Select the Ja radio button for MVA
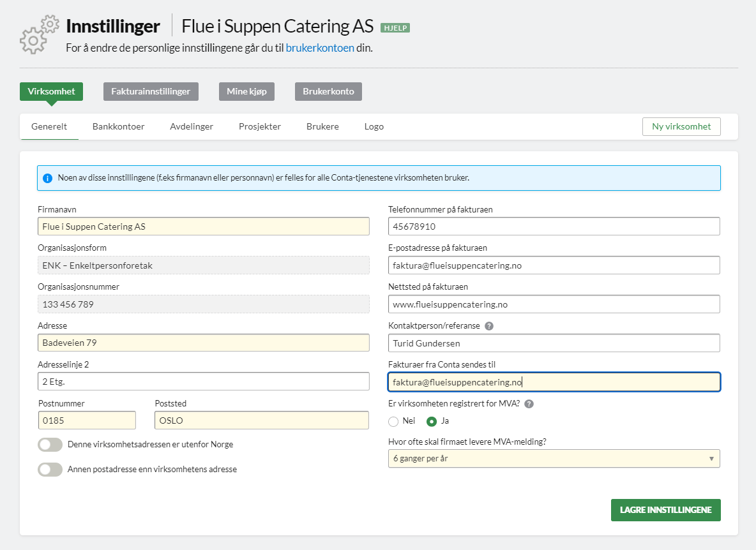 pyautogui.click(x=432, y=421)
